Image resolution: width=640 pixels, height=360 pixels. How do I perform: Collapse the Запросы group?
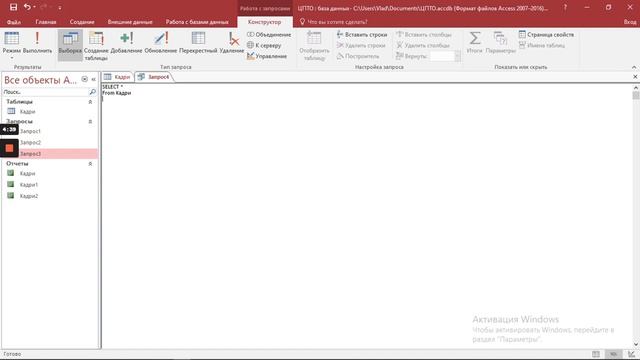[90, 122]
